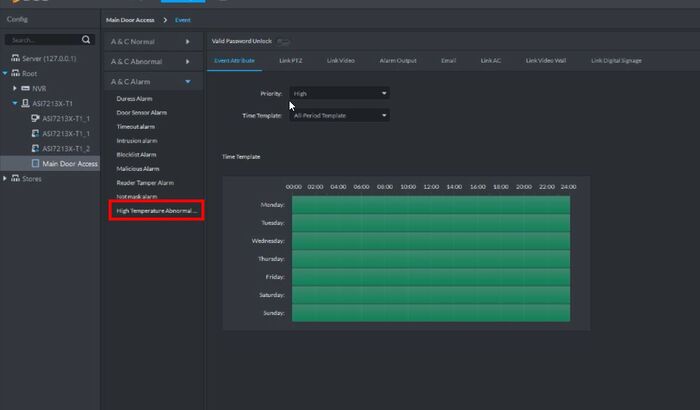Image resolution: width=700 pixels, height=410 pixels.
Task: Select Main Door Access tree item
Action: 50,163
